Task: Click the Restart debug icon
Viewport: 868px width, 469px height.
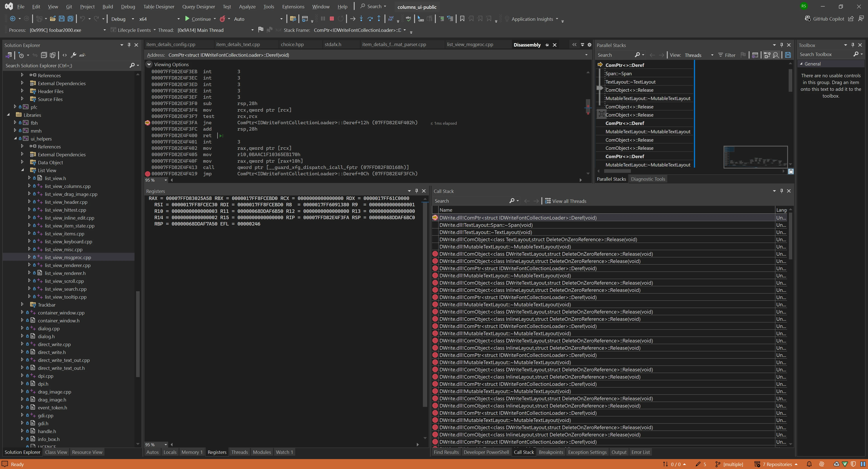Action: tap(340, 19)
